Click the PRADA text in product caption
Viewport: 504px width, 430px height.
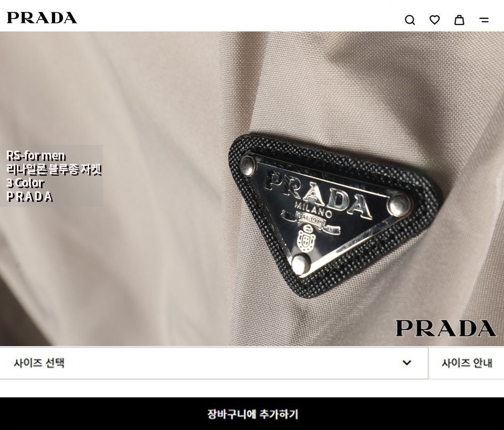[x=29, y=197]
